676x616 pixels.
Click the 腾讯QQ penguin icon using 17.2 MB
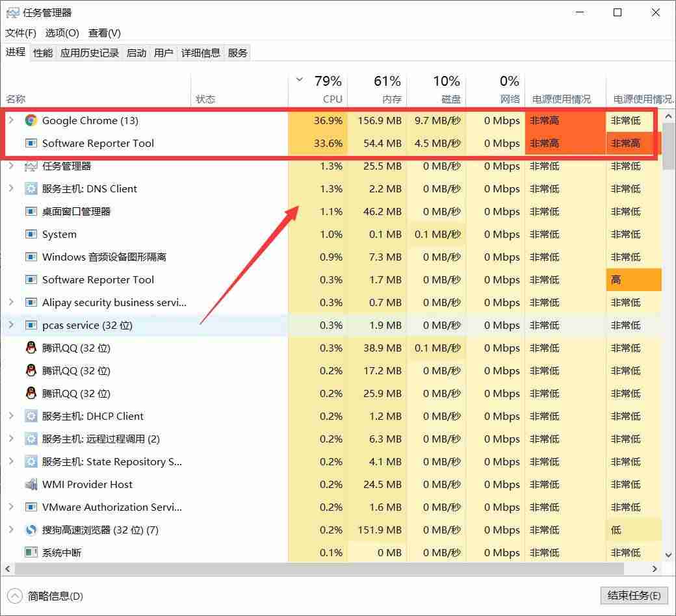31,371
